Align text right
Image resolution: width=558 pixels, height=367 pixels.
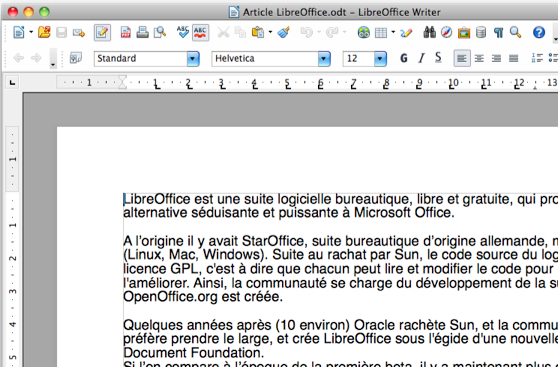tap(496, 58)
